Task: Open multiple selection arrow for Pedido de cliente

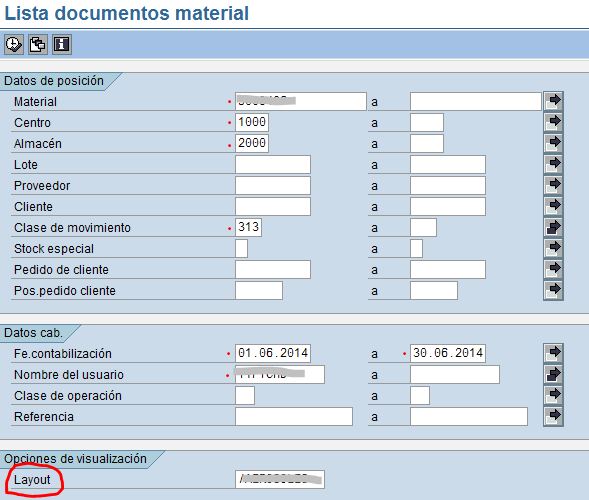Action: click(x=553, y=269)
